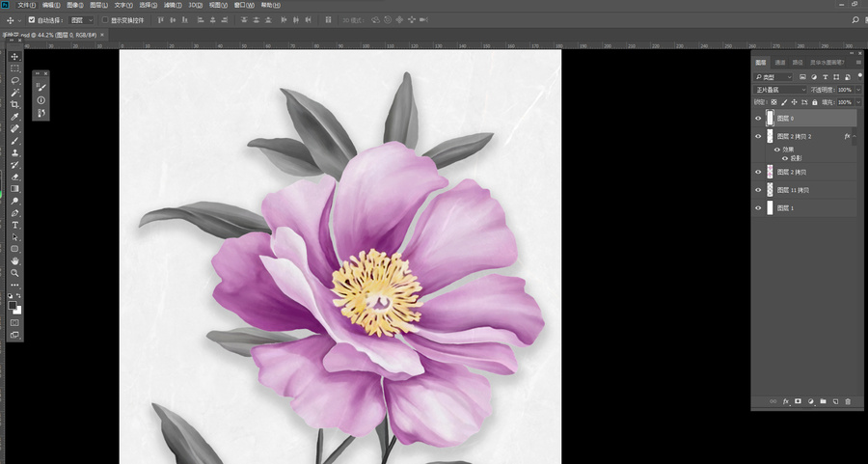Create new group folder icon
Viewport: 868px width, 464px height.
tap(824, 402)
